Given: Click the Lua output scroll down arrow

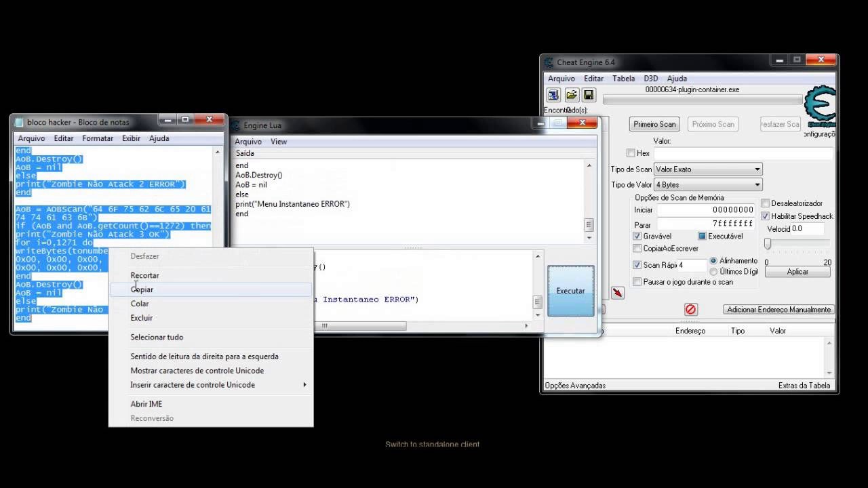Looking at the screenshot, I should point(589,238).
